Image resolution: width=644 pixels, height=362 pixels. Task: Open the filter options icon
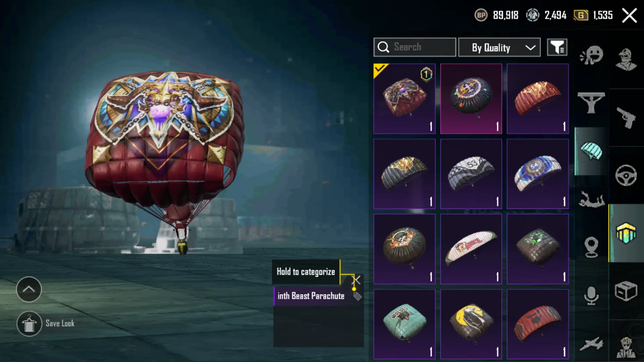(557, 47)
